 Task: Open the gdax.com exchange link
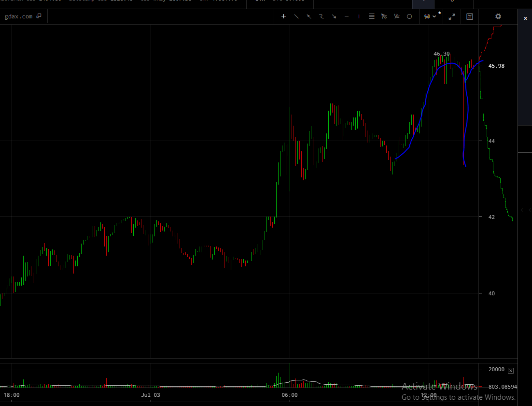click(x=19, y=16)
